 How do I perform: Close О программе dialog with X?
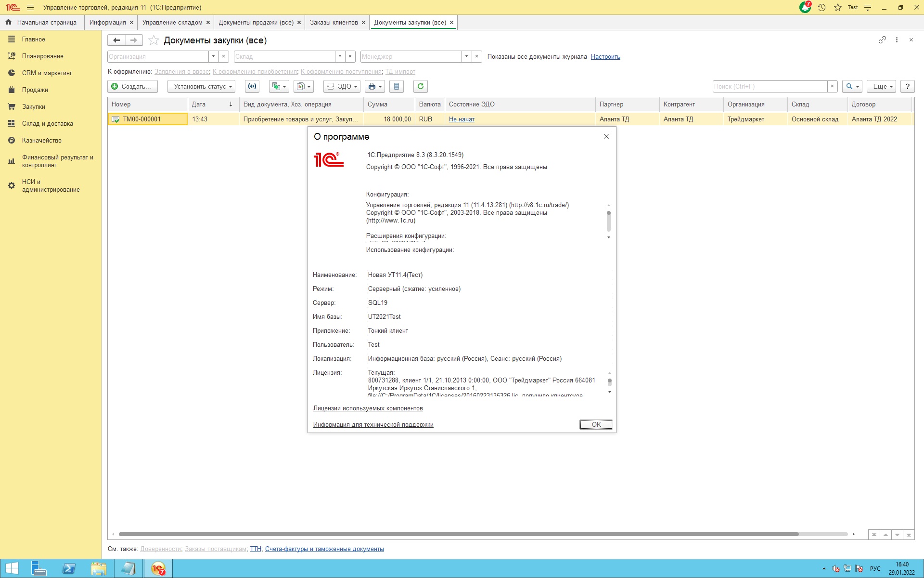tap(606, 136)
